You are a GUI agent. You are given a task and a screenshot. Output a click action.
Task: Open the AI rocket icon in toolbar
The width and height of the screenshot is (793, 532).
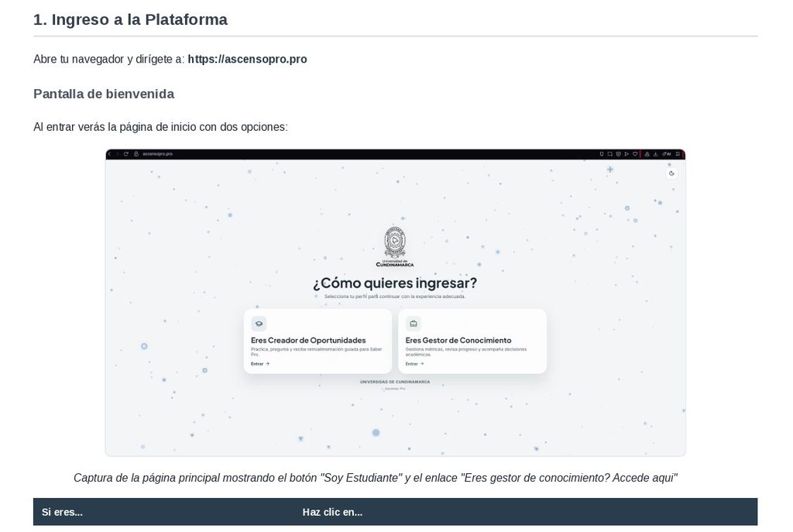coord(667,154)
